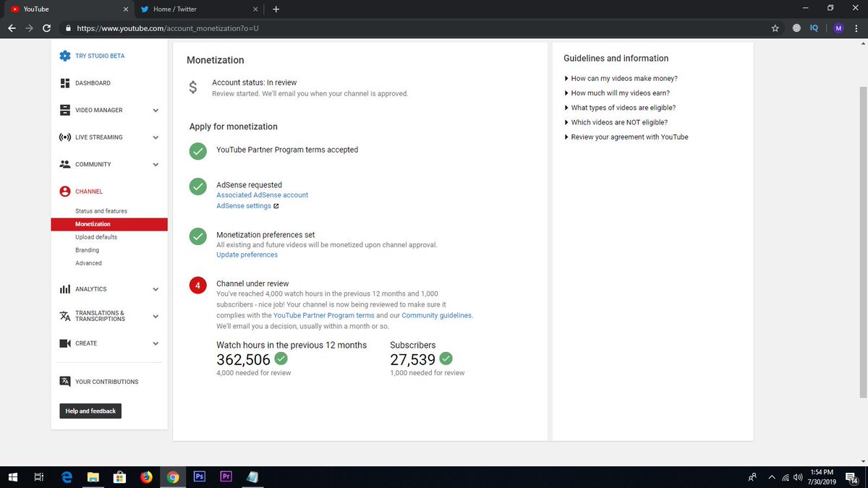Expand the Community section chevron
Image resolution: width=868 pixels, height=488 pixels.
click(x=156, y=165)
